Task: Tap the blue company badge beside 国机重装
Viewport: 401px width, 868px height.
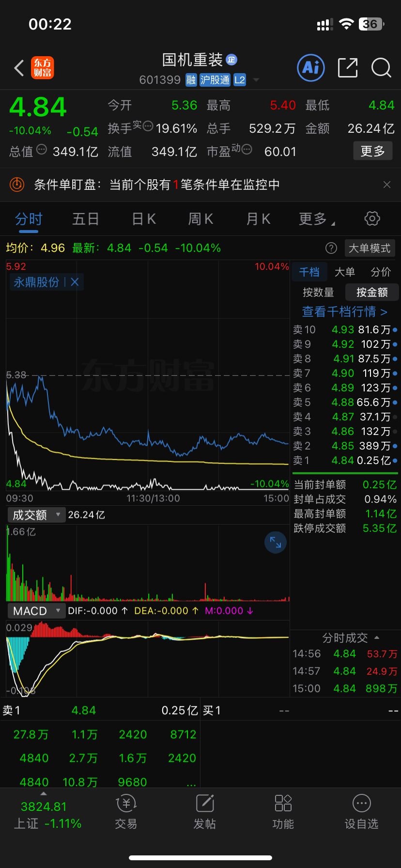Action: (231, 60)
